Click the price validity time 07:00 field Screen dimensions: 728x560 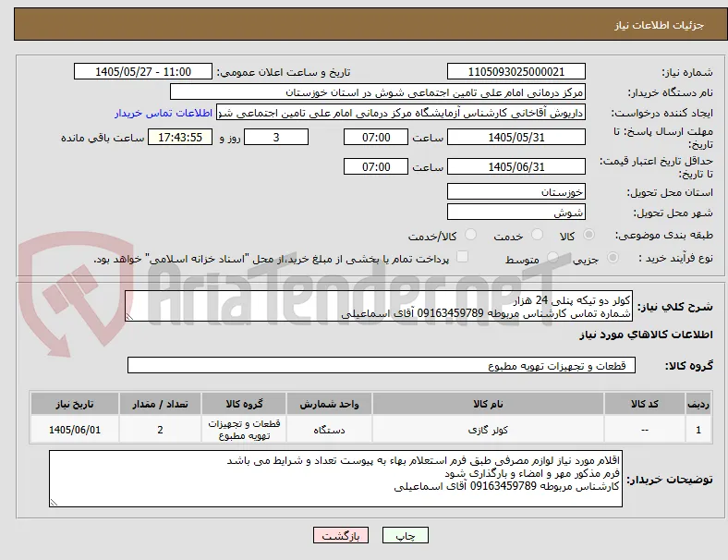click(x=376, y=166)
